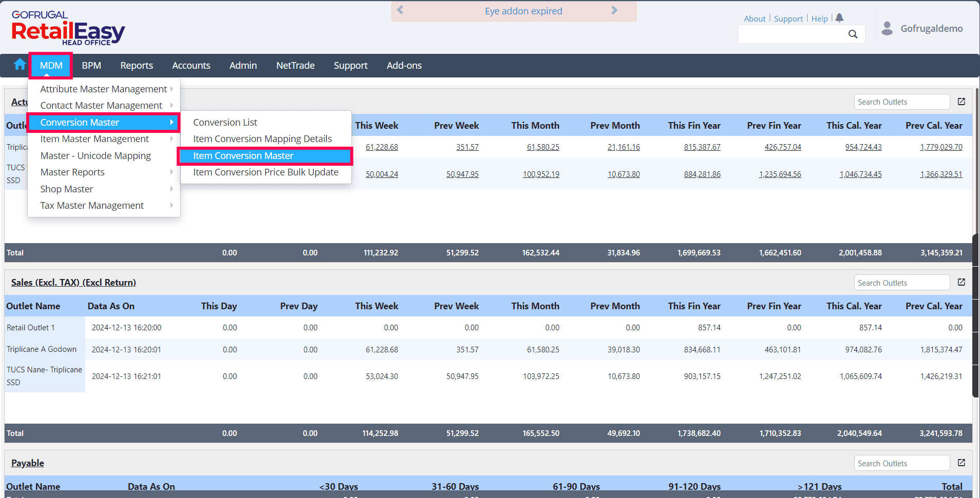Open This Month value 61,580.25 link
This screenshot has width=980, height=498.
tap(543, 147)
